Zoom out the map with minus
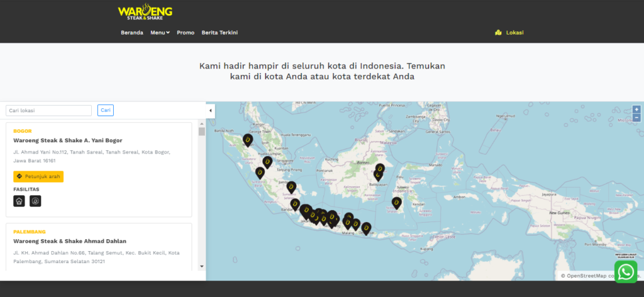This screenshot has height=297, width=644. point(636,118)
